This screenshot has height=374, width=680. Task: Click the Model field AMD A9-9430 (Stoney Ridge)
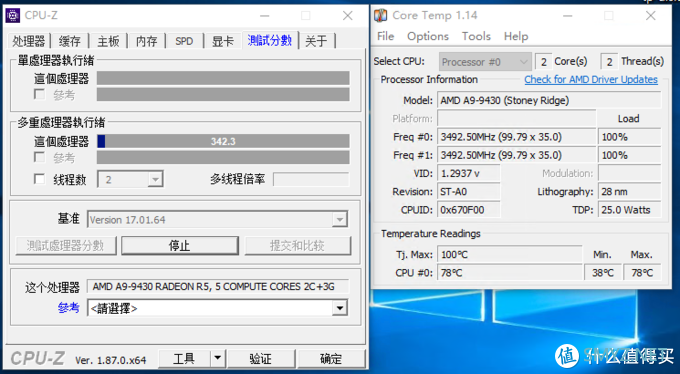coord(549,100)
